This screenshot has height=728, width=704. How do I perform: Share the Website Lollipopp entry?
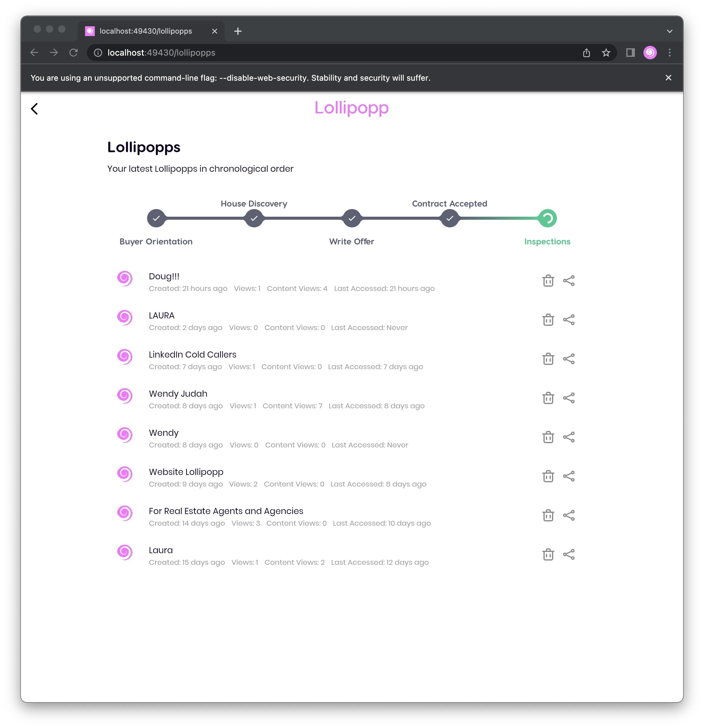coord(569,476)
